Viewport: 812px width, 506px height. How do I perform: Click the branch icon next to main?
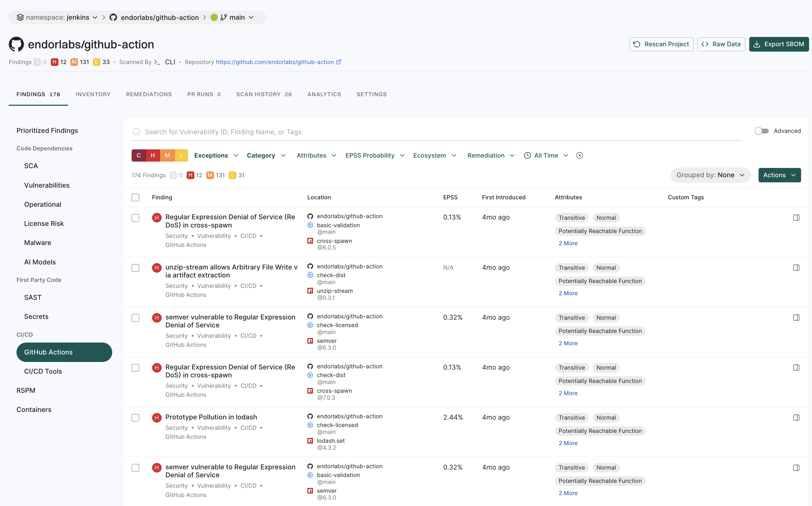pos(224,17)
